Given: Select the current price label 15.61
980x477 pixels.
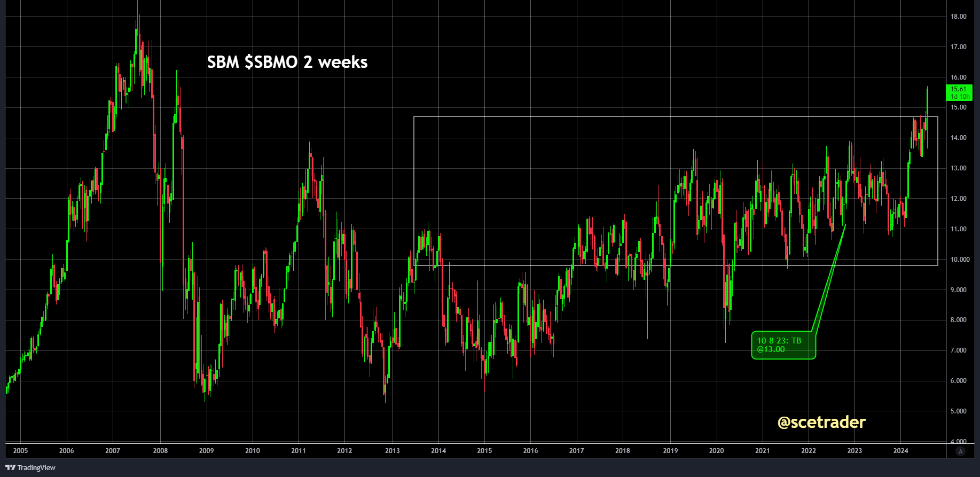Looking at the screenshot, I should point(959,92).
